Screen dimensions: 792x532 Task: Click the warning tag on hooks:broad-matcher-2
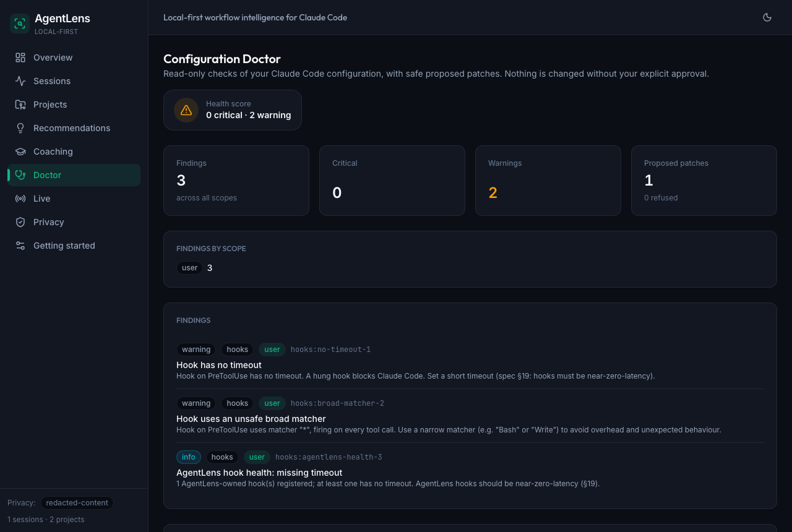(x=196, y=403)
